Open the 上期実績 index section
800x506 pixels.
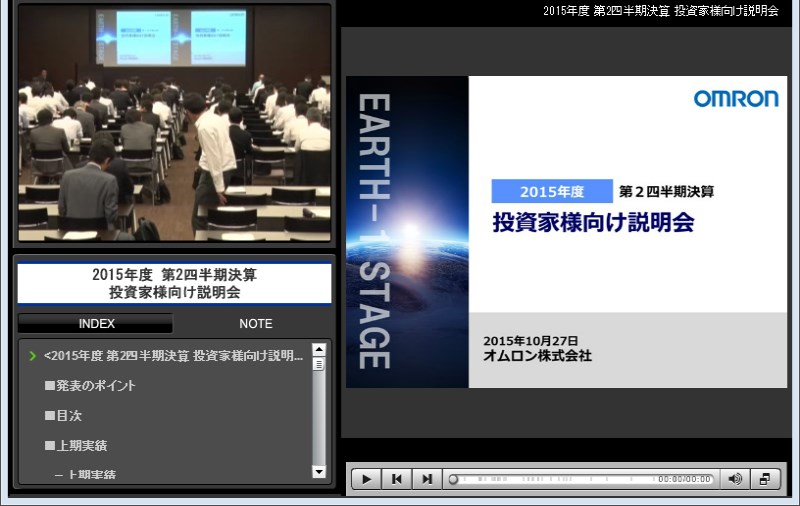pos(76,445)
